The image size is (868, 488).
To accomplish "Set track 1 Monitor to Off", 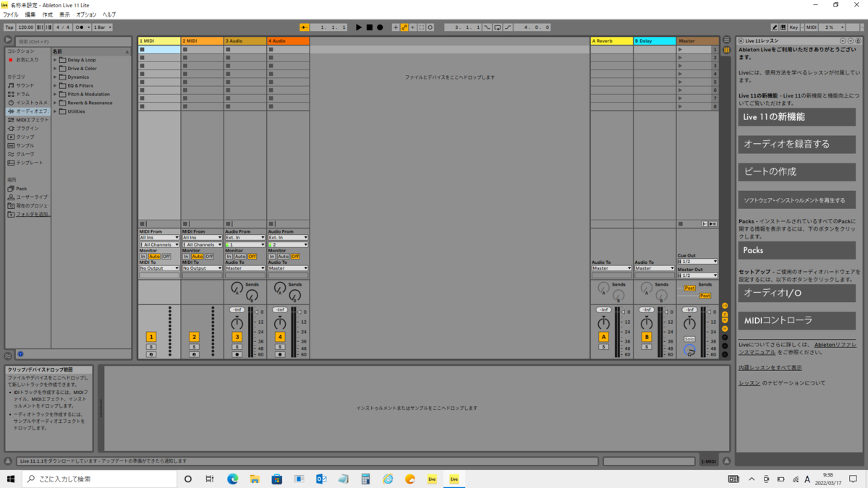I will click(166, 257).
